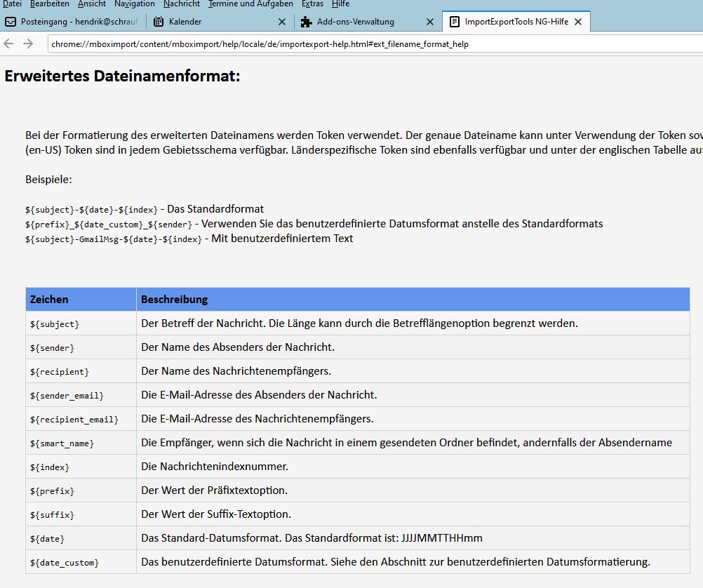703x588 pixels.
Task: Click the calendar icon on Kalender tab
Action: pyautogui.click(x=159, y=22)
